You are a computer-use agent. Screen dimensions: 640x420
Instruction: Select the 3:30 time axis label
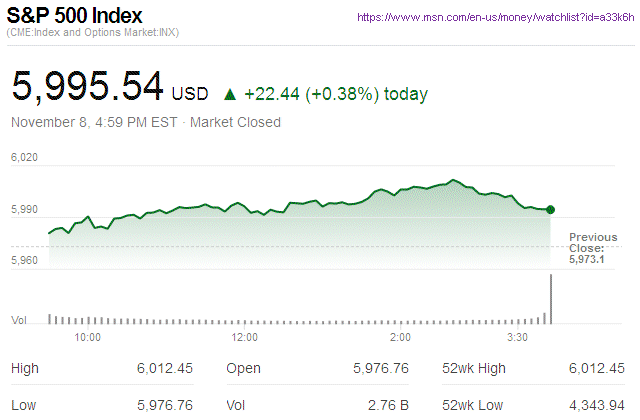(x=517, y=338)
